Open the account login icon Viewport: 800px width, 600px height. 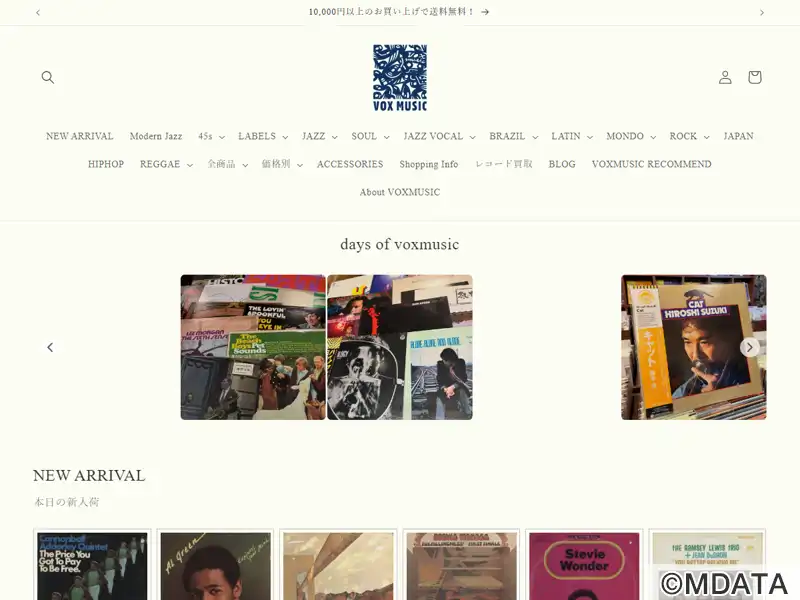tap(725, 77)
